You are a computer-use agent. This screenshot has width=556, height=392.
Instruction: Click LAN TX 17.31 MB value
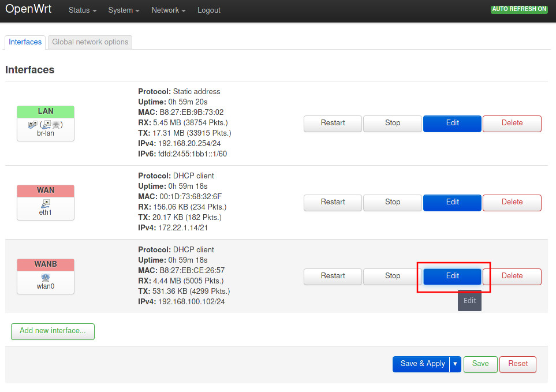point(192,133)
